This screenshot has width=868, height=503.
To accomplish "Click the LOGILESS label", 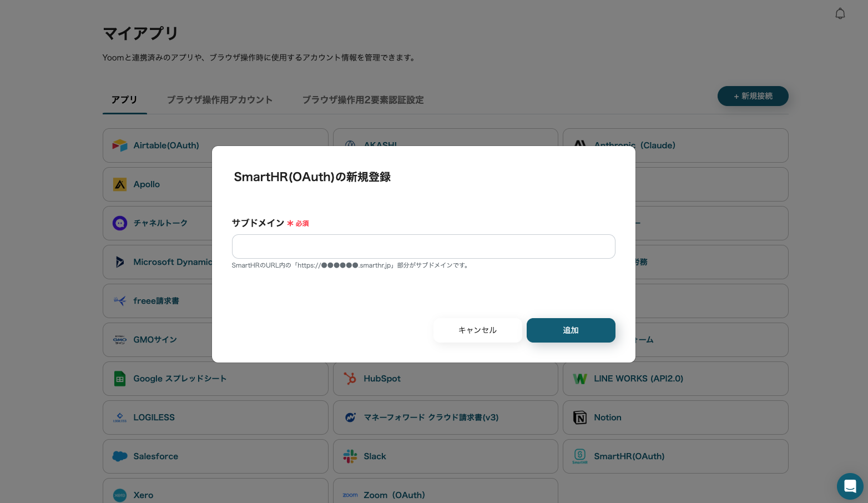I will 154,418.
